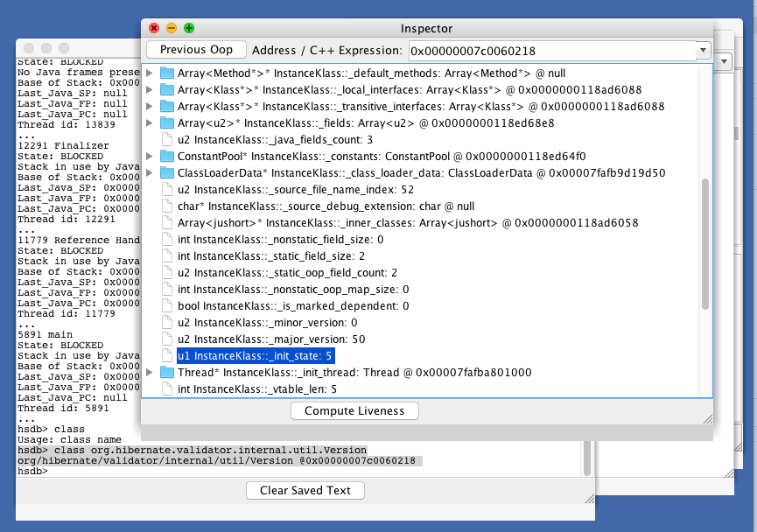Open the Address / C++ Expression dropdown
The width and height of the screenshot is (757, 532).
coord(701,49)
